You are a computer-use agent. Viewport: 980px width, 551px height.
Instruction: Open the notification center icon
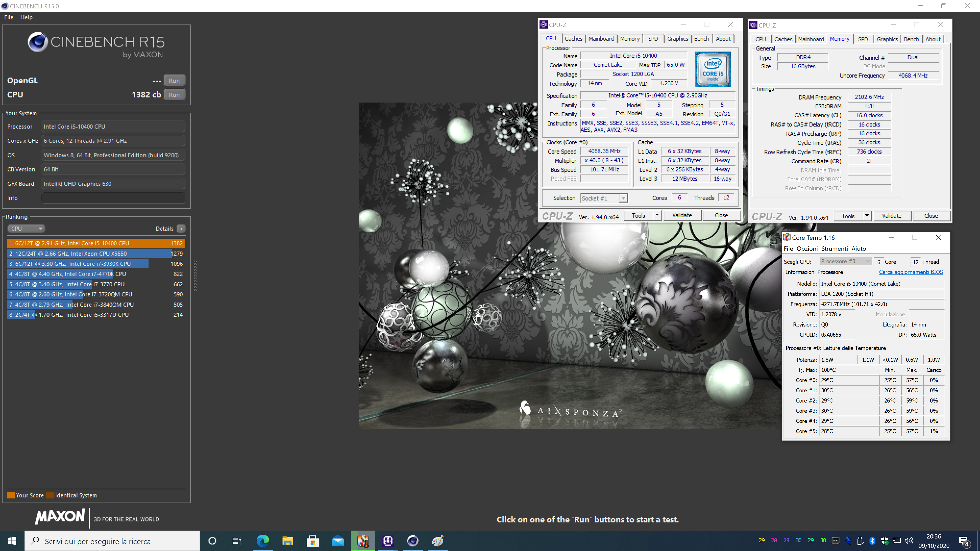[x=964, y=541]
